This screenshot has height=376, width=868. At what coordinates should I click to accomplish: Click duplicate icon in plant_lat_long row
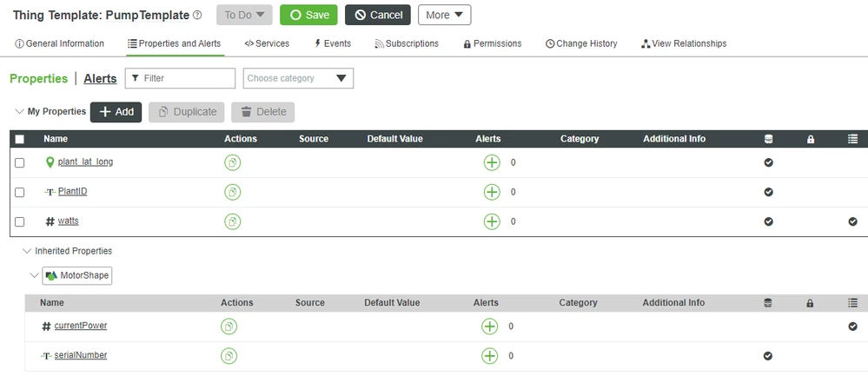pos(233,162)
